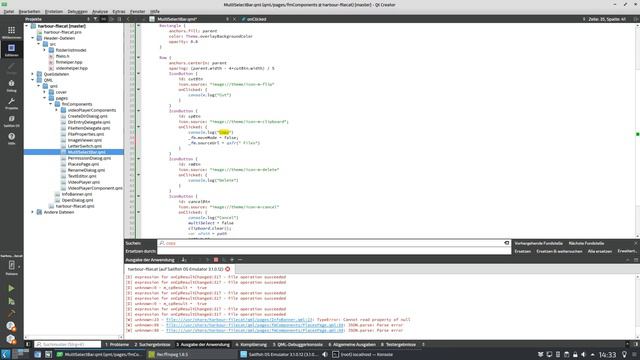
Task: Focus the Suchmuster locator field
Action: pos(67,344)
